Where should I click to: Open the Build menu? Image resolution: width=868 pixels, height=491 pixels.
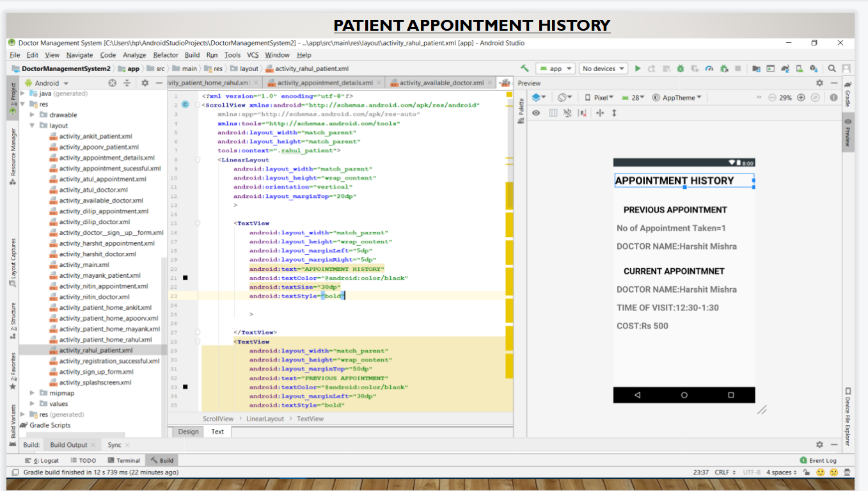(x=192, y=55)
